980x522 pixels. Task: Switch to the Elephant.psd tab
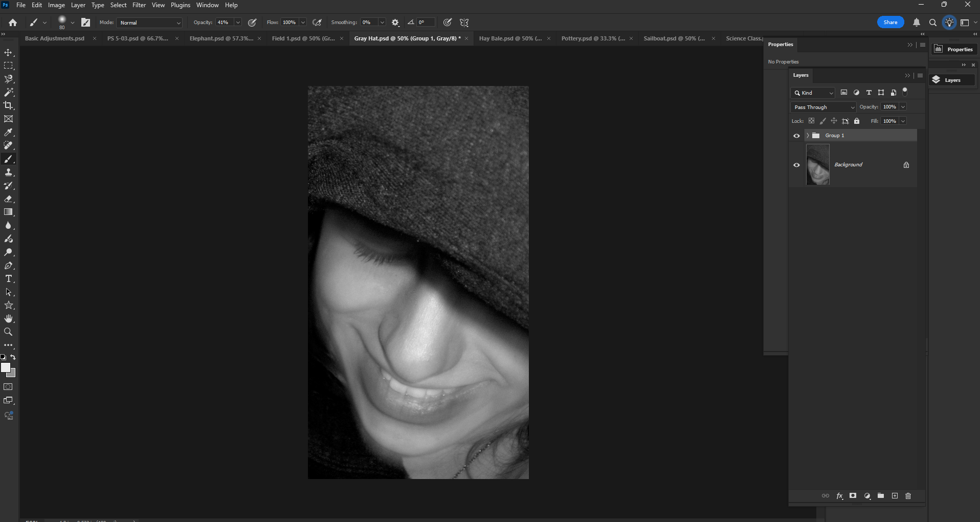pos(221,38)
